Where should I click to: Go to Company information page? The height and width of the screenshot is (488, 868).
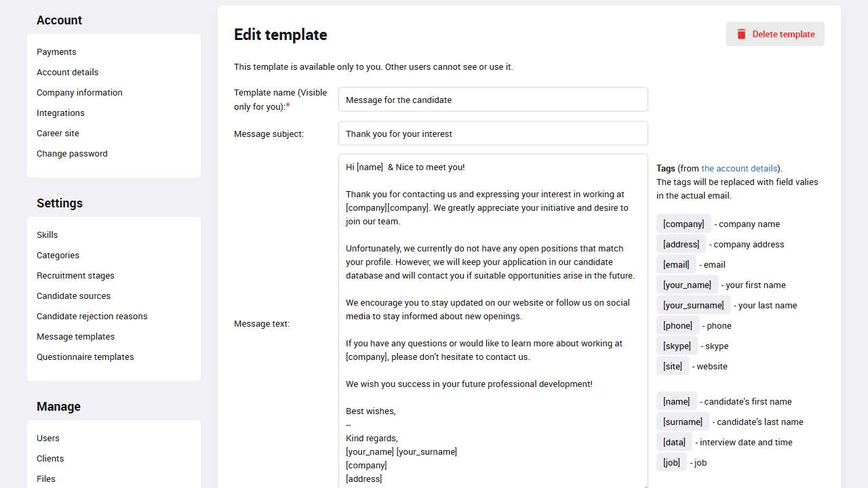point(79,92)
